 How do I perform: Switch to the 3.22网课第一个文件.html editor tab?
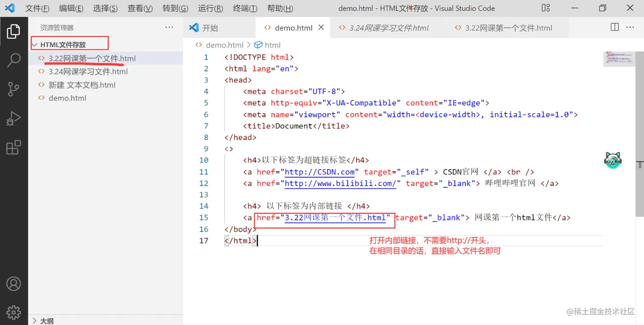[509, 28]
